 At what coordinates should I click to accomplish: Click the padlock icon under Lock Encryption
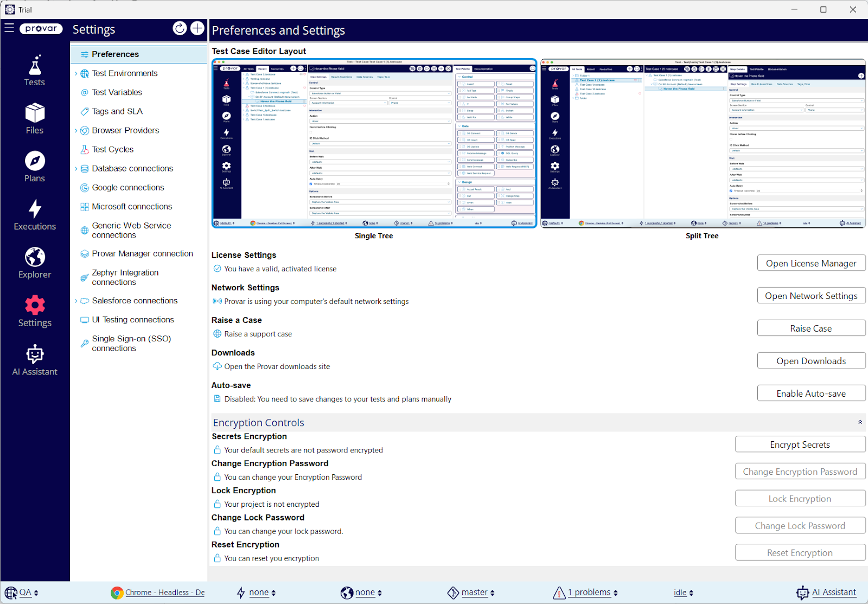(x=217, y=504)
